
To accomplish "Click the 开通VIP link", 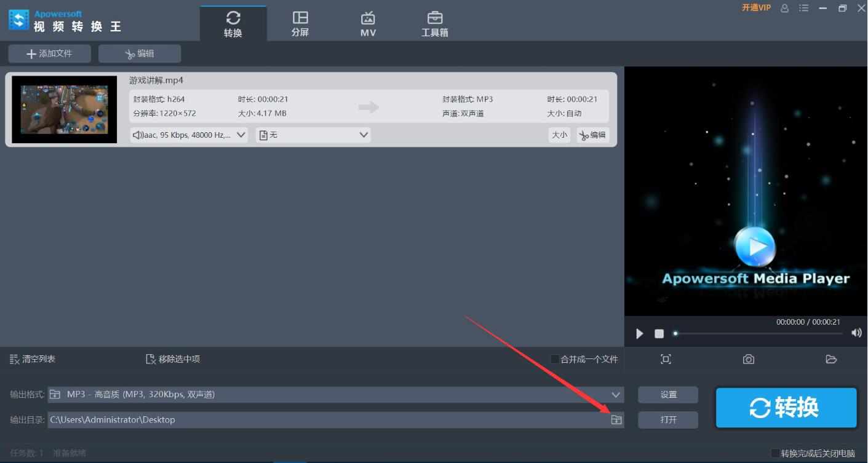I will pyautogui.click(x=756, y=8).
